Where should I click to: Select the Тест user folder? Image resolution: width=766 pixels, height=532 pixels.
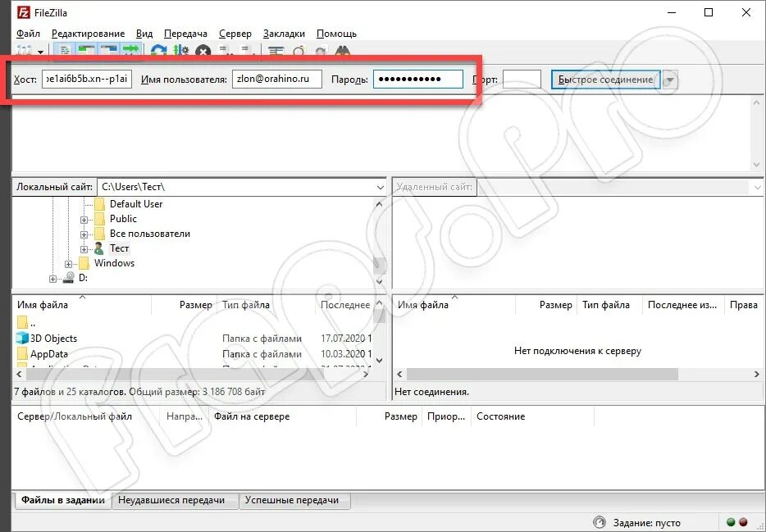119,248
